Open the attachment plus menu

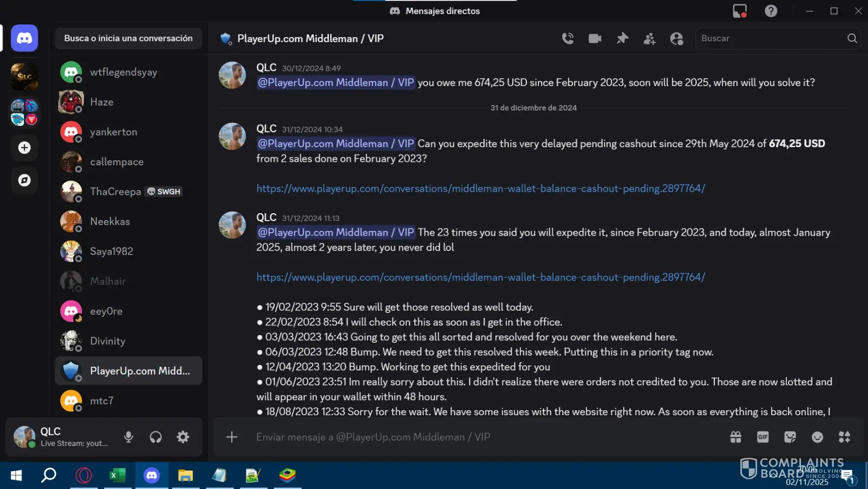coord(232,437)
